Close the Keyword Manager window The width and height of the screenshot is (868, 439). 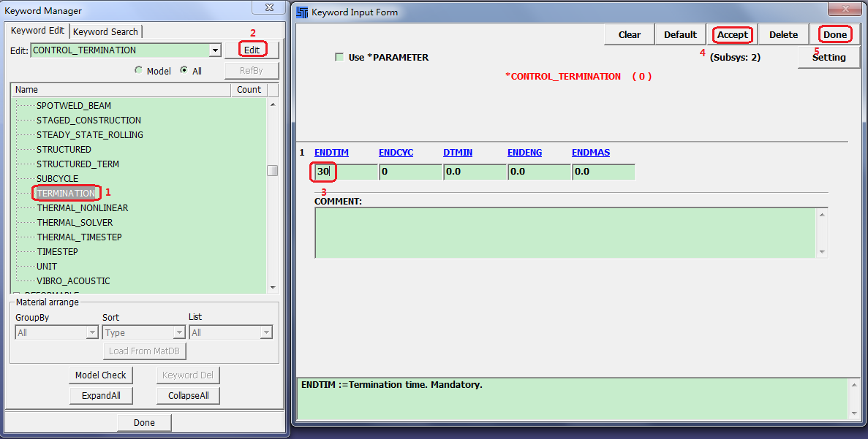(x=269, y=7)
